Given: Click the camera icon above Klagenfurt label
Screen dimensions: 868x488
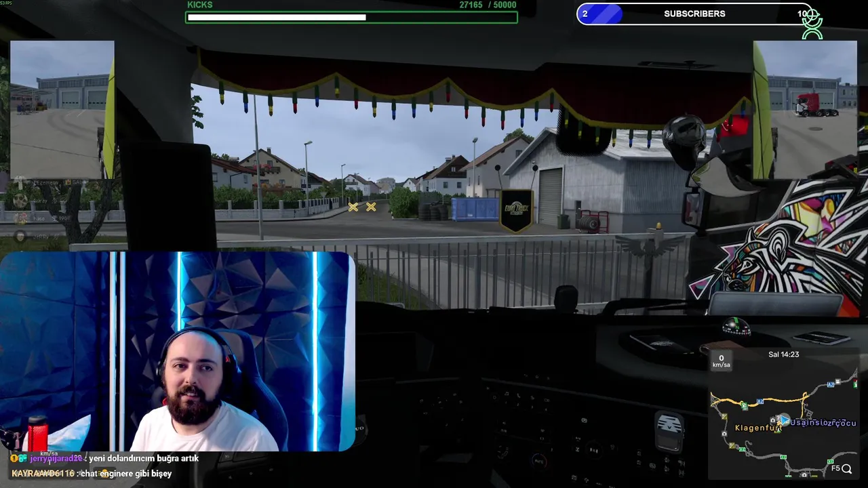Looking at the screenshot, I should [772, 420].
